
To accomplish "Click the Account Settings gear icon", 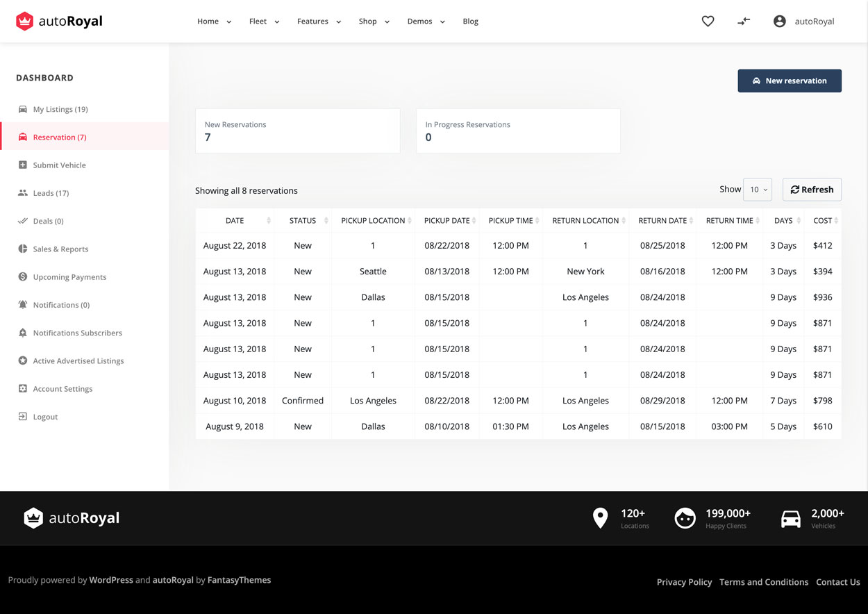I will point(23,388).
